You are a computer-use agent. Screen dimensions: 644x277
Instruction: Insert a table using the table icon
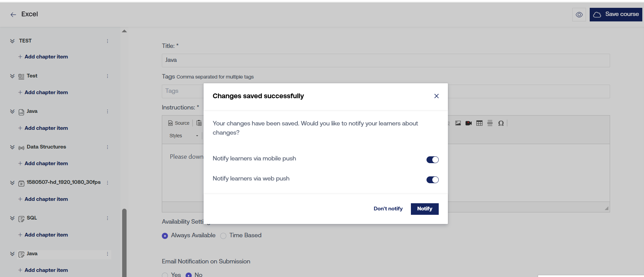click(x=479, y=123)
